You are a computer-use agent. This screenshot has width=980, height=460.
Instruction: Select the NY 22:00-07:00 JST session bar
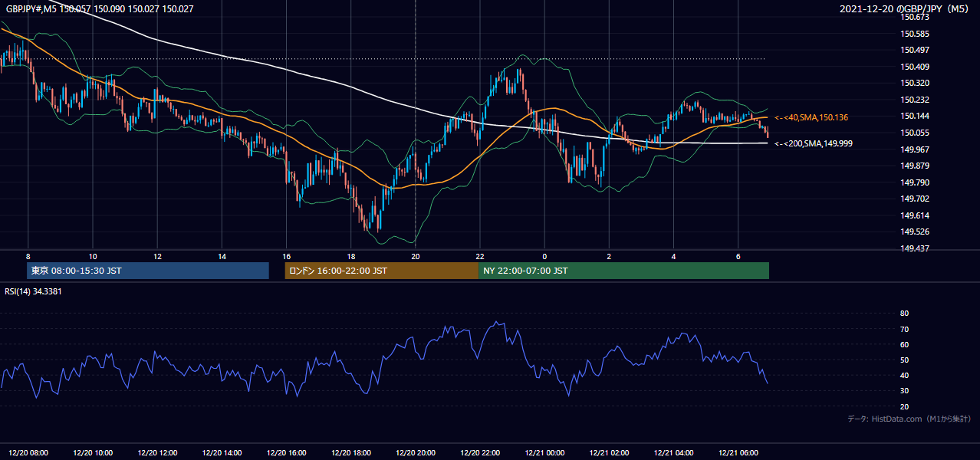(x=623, y=271)
